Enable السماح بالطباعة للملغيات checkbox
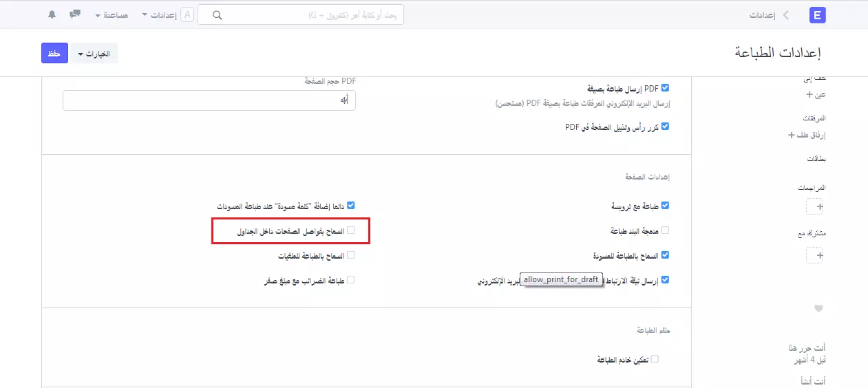This screenshot has height=388, width=868. point(350,255)
